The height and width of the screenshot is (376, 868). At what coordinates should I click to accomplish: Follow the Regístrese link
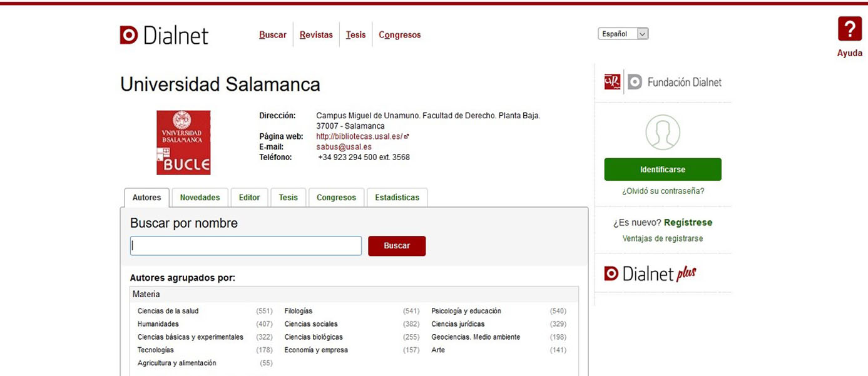(x=688, y=223)
